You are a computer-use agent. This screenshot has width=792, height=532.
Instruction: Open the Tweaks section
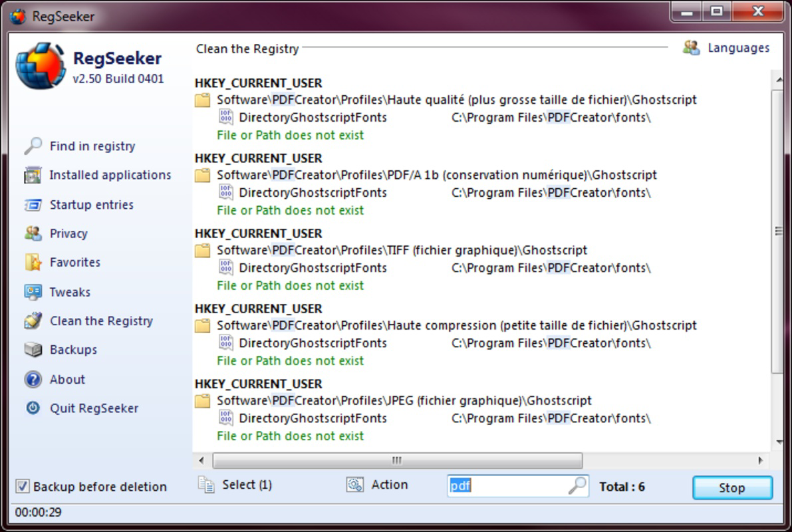[x=70, y=292]
